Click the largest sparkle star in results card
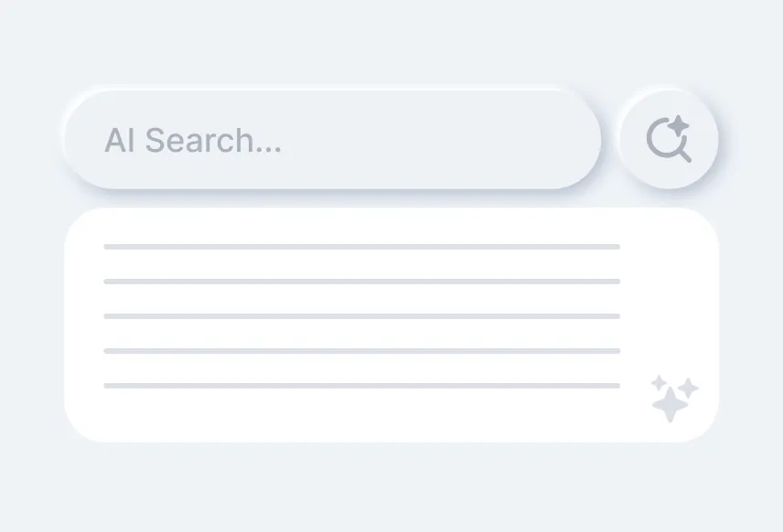 pyautogui.click(x=670, y=404)
